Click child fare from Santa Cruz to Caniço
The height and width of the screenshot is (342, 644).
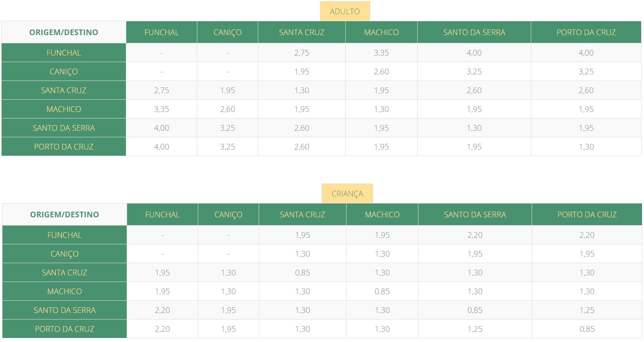[x=228, y=273]
